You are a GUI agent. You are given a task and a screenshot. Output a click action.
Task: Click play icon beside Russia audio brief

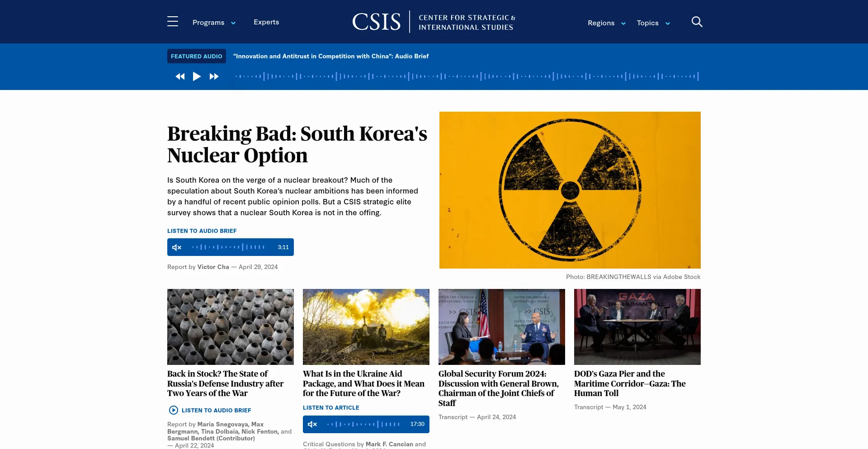[174, 410]
